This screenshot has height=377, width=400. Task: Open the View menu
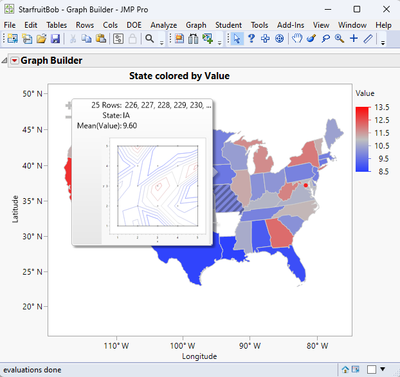tap(321, 25)
